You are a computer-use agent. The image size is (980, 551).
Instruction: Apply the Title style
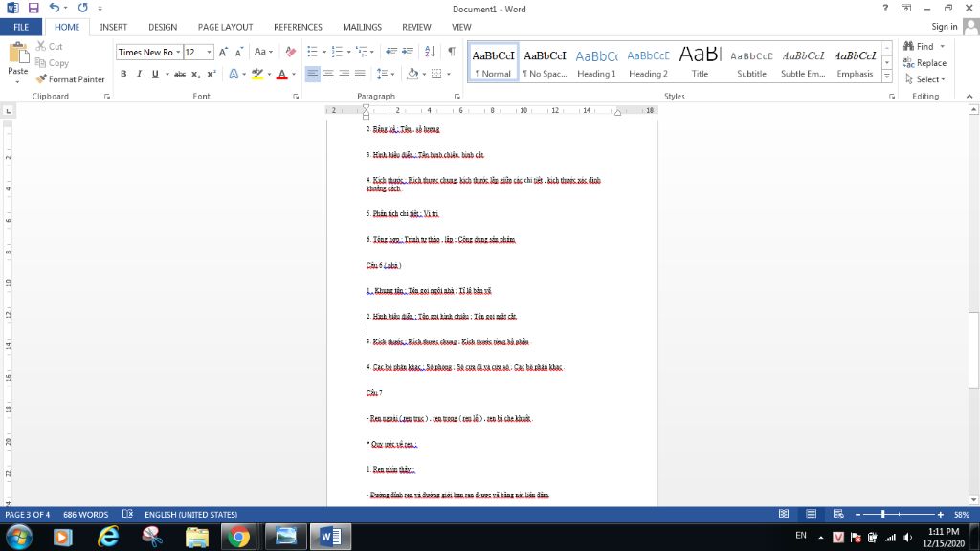[x=700, y=62]
